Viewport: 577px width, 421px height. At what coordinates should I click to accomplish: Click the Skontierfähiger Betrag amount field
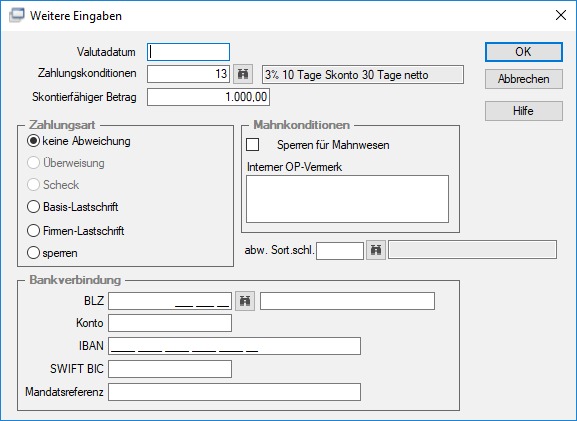click(x=208, y=97)
